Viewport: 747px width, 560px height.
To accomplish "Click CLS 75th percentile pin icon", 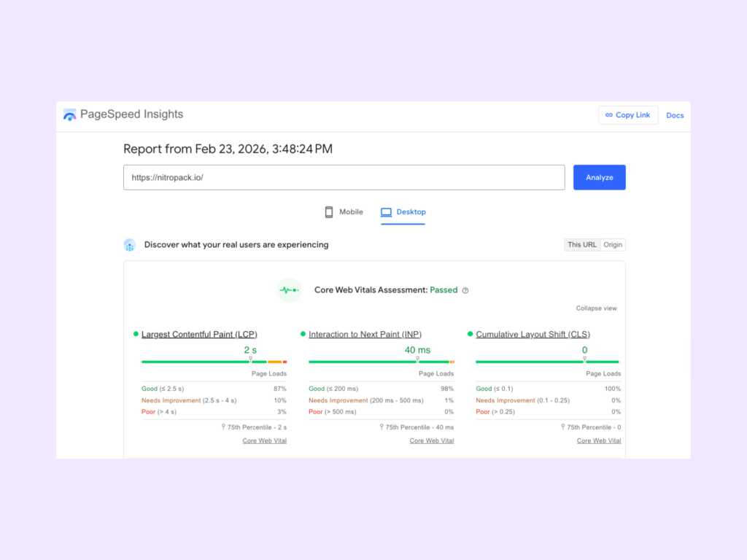I will (x=562, y=427).
